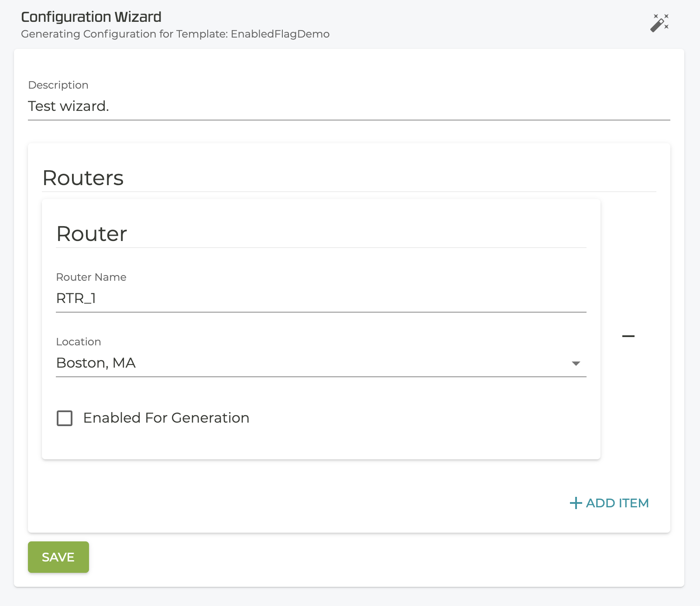The image size is (700, 606).
Task: Remove the RTR_1 router with minus icon
Action: [628, 336]
